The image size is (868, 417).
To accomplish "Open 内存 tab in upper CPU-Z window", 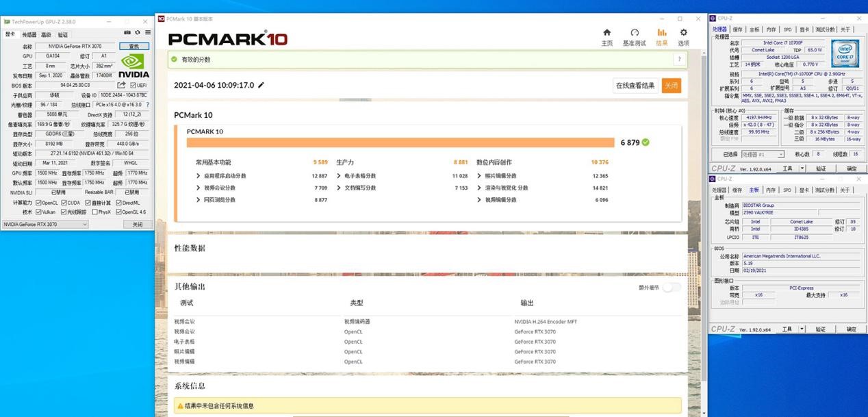I will point(771,29).
